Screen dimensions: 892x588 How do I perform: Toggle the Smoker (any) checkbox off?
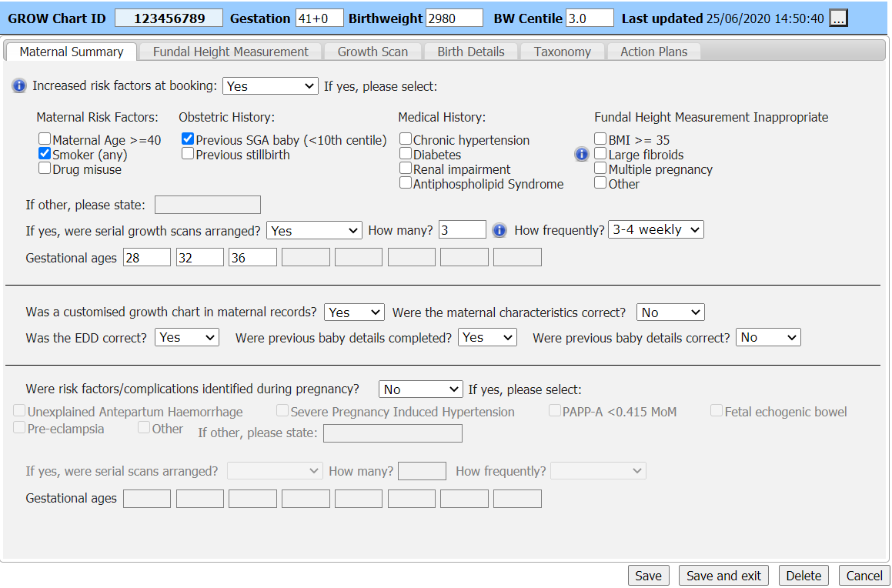click(x=44, y=153)
